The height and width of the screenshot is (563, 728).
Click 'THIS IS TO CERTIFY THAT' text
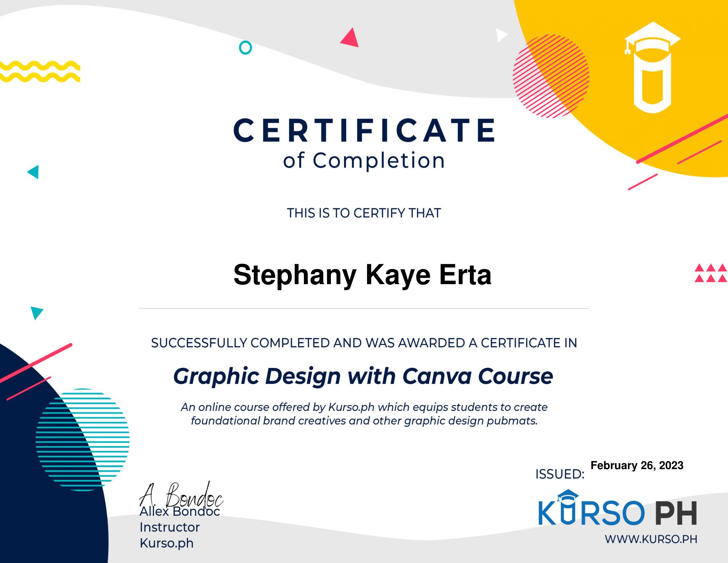pyautogui.click(x=364, y=213)
